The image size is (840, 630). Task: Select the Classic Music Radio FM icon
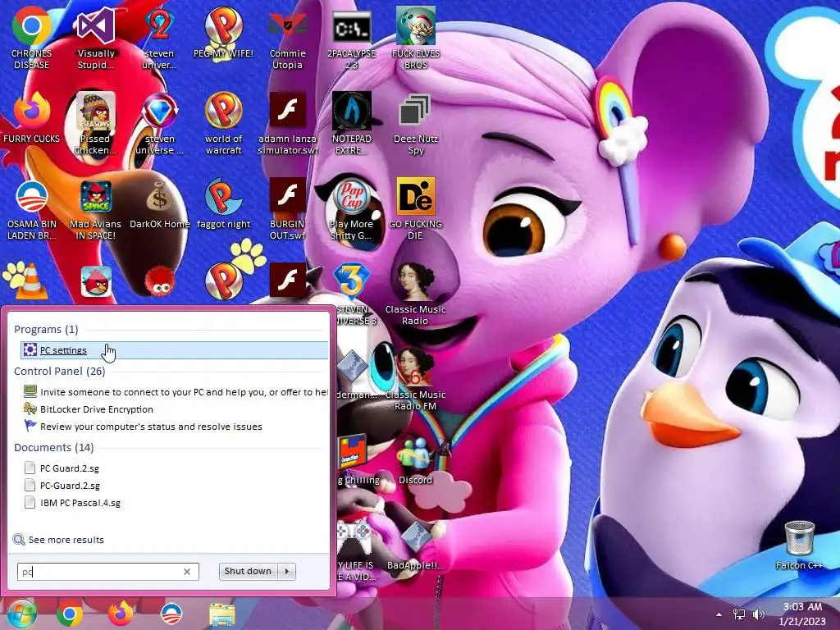tap(416, 379)
